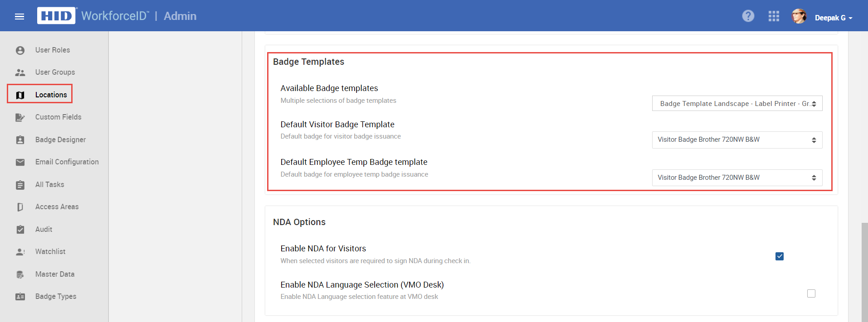Screen dimensions: 868x322
Task: Click the Badge Designer sidebar icon
Action: coord(20,140)
